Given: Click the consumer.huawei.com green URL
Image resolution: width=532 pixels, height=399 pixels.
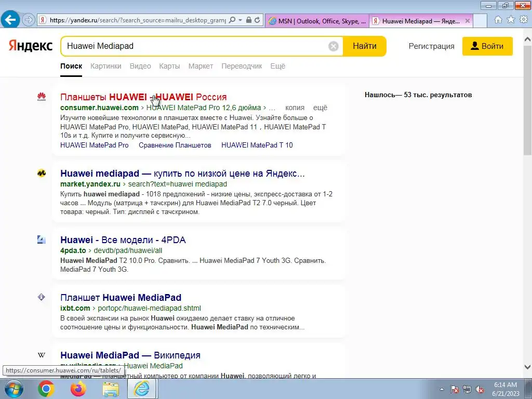Looking at the screenshot, I should (x=99, y=108).
